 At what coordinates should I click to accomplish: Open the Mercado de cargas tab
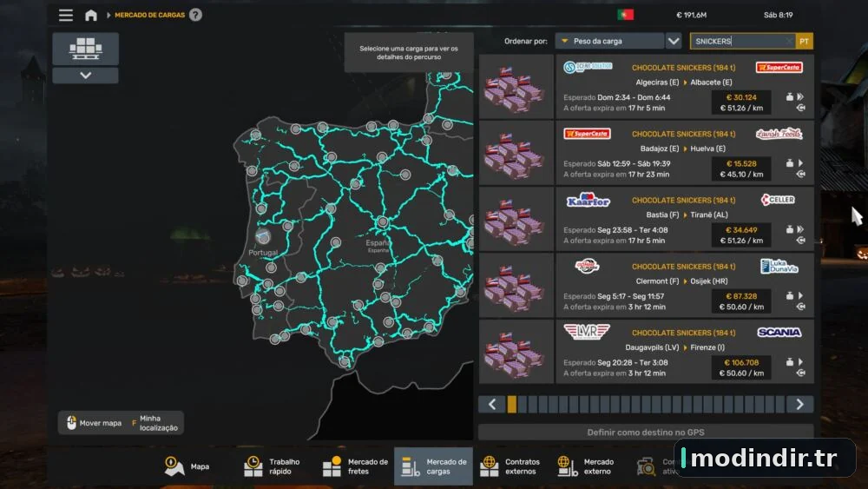click(x=433, y=466)
